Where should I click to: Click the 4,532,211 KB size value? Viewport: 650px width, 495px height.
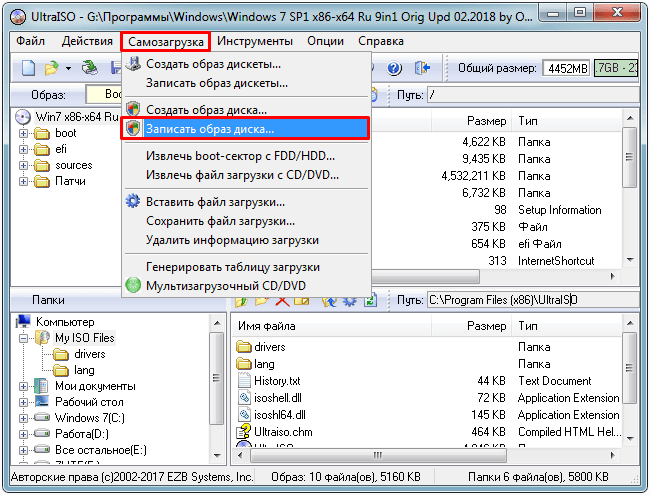[x=473, y=176]
